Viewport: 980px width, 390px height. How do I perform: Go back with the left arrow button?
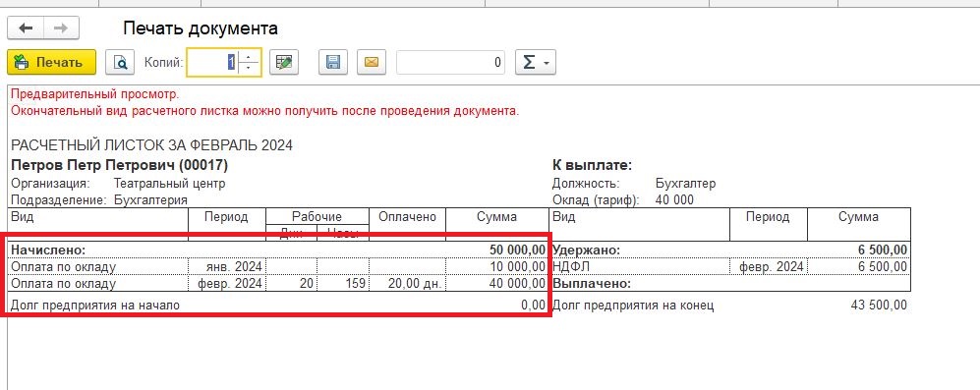(25, 28)
